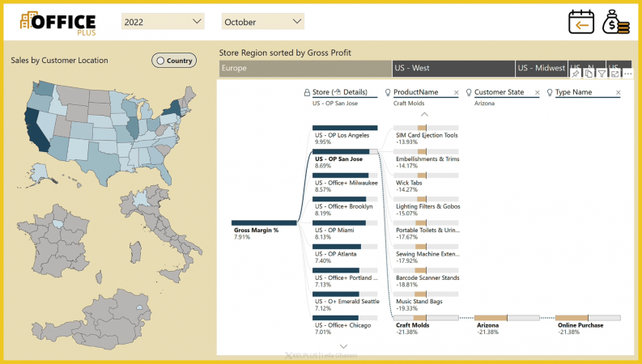Open the 2022 year dropdown
Image resolution: width=642 pixels, height=364 pixels.
164,22
